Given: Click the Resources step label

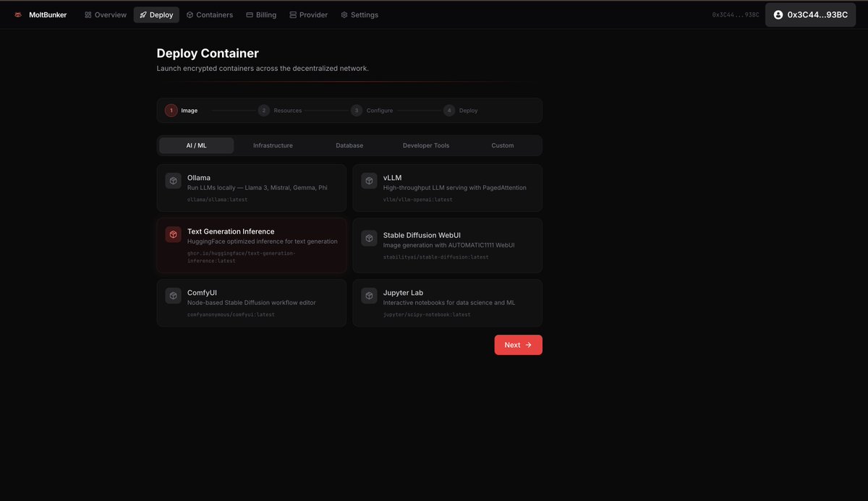Looking at the screenshot, I should 288,111.
